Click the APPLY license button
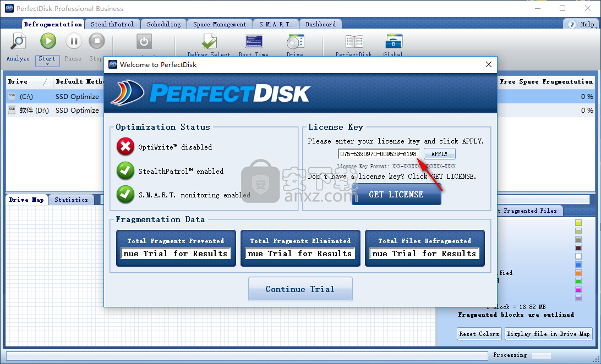 point(440,154)
